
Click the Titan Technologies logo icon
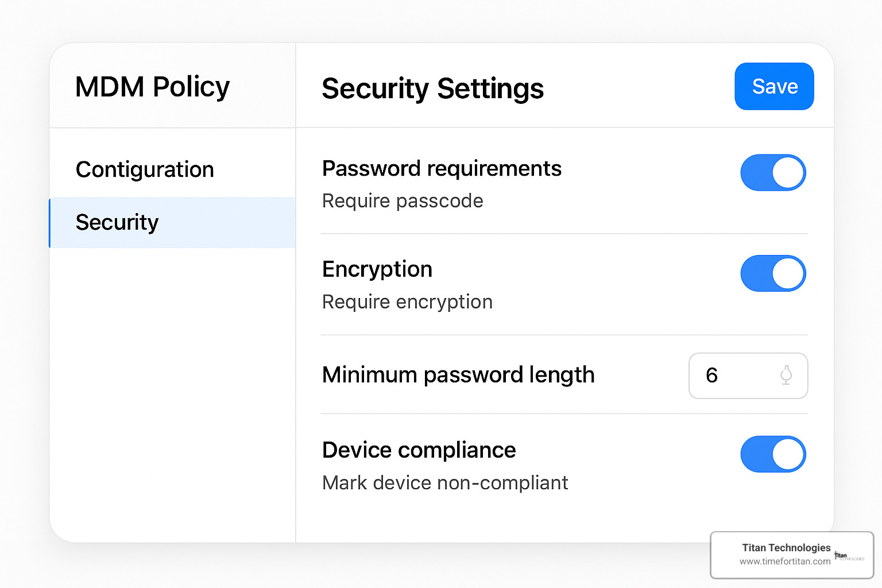pos(848,556)
